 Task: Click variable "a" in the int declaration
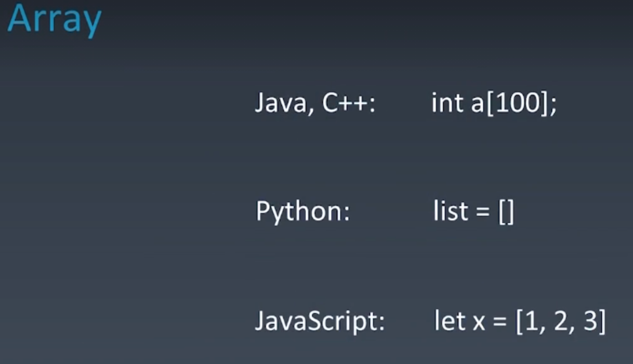478,105
